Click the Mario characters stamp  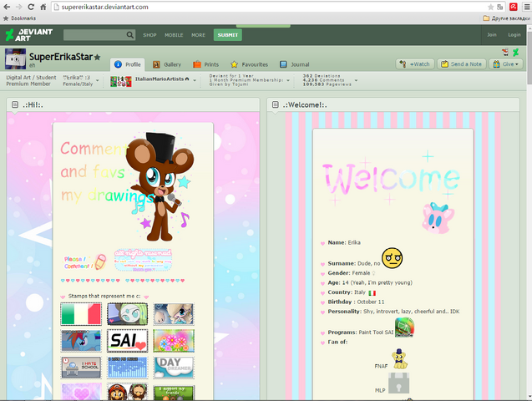click(127, 391)
